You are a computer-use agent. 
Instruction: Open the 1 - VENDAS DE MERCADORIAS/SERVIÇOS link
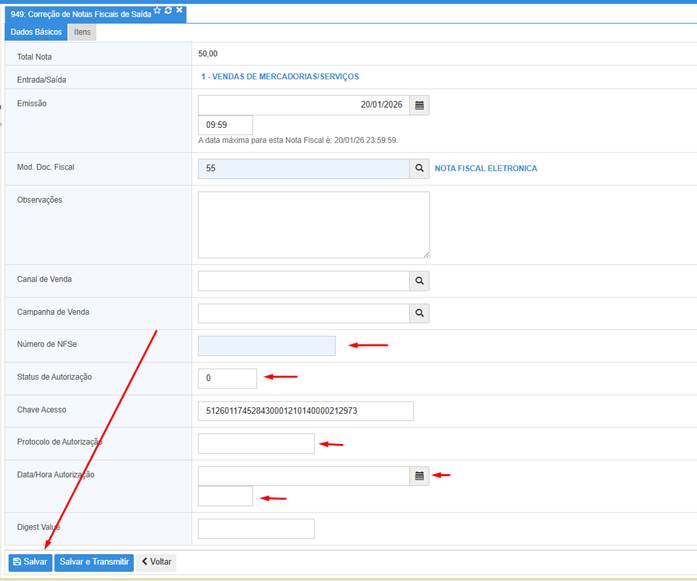280,77
